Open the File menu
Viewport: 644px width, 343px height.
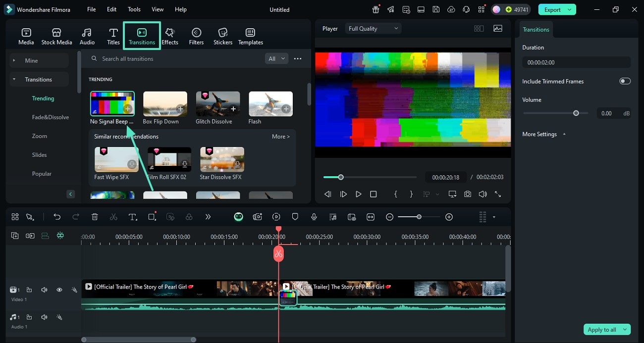[92, 9]
